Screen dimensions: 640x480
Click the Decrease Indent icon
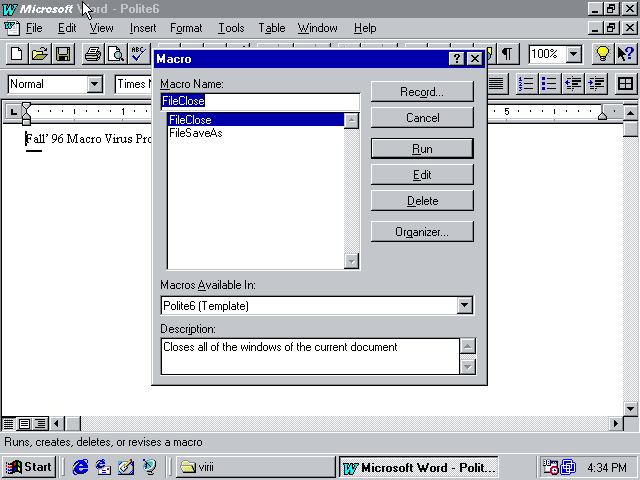pyautogui.click(x=572, y=84)
